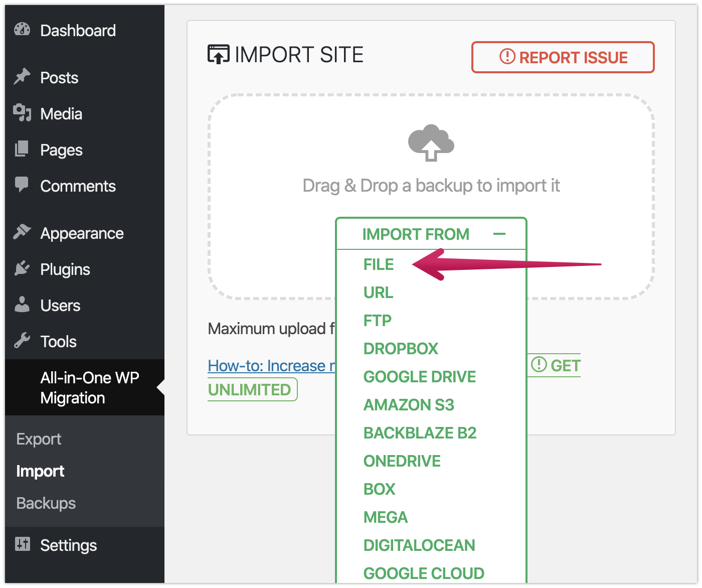This screenshot has height=588, width=702.
Task: Select DIGITALOCEAN import option
Action: 419,545
